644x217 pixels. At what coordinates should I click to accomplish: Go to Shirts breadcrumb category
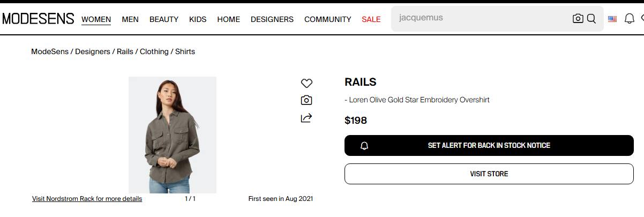tap(185, 51)
